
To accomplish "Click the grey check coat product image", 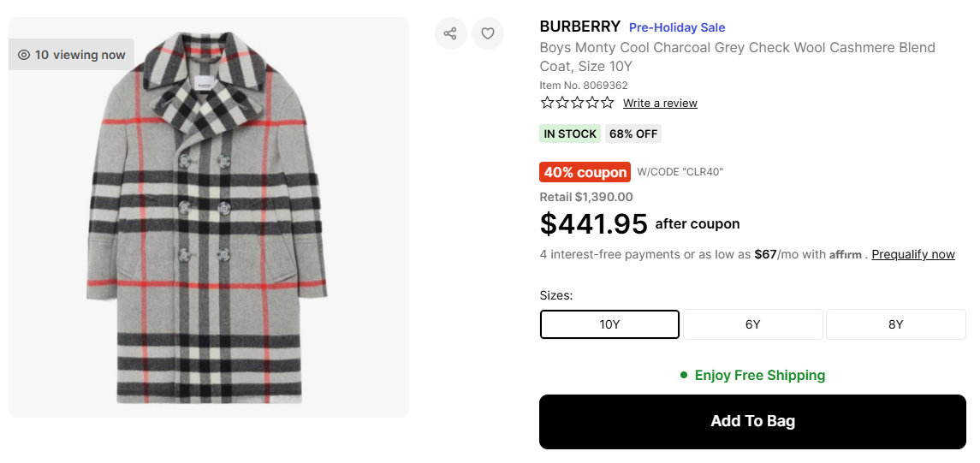I will (x=208, y=218).
